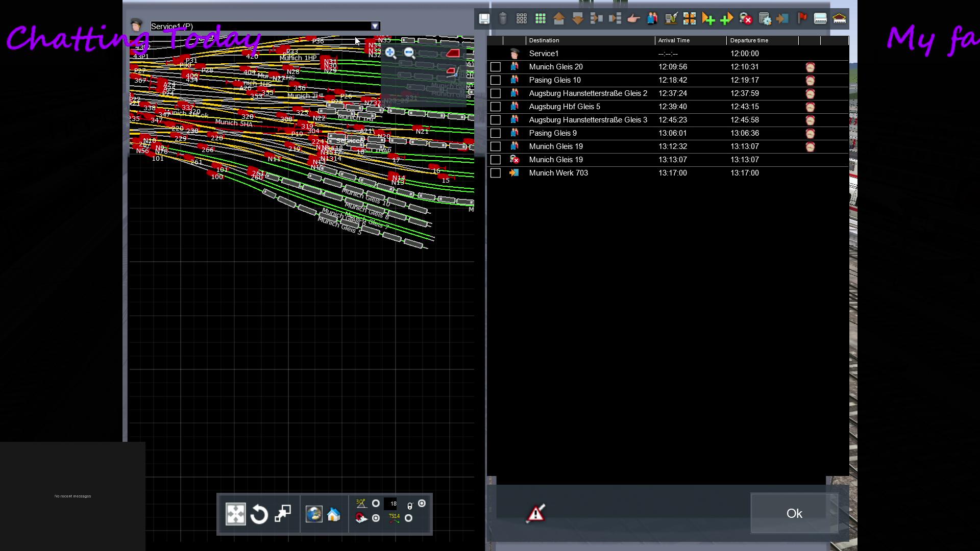Zoom out on the 2D track map

click(x=409, y=53)
